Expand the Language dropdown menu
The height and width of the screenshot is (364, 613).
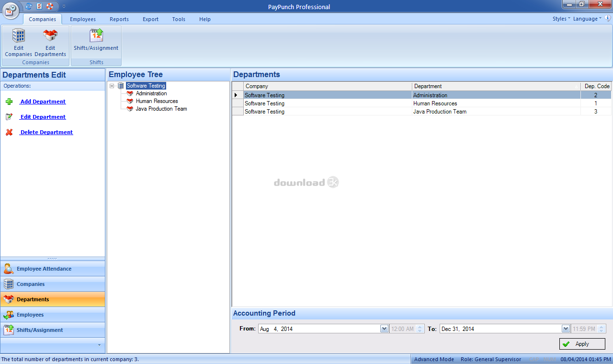[x=587, y=19]
